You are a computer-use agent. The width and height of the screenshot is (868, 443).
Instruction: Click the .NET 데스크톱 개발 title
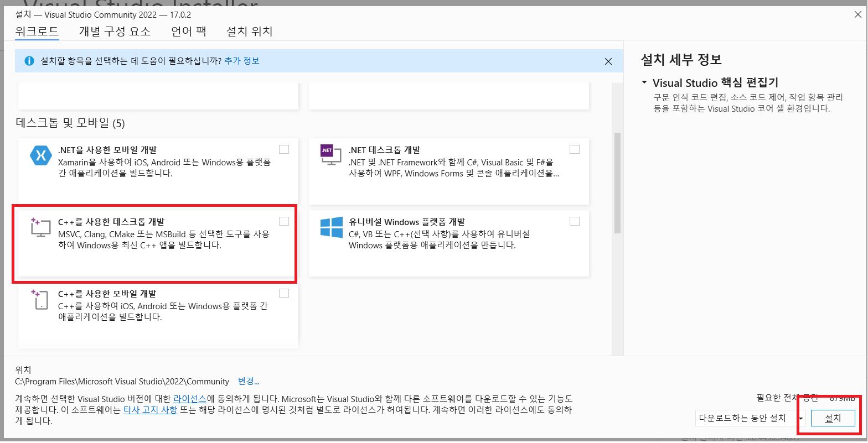[x=385, y=150]
